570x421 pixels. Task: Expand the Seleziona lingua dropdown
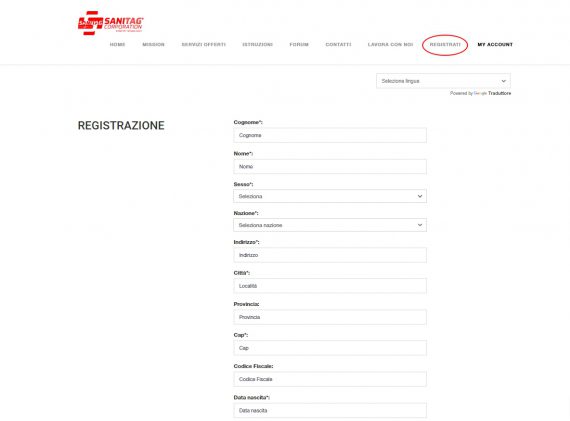(443, 81)
